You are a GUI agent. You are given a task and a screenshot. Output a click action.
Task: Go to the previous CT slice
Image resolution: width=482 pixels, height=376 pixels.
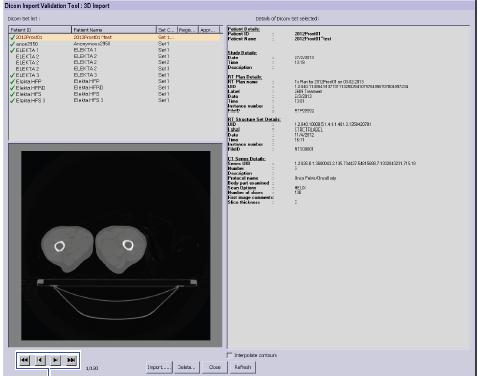coord(40,360)
